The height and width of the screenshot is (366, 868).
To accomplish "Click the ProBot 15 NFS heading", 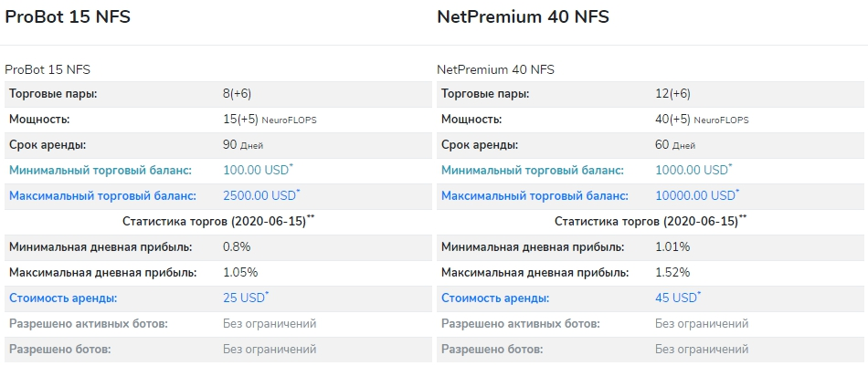I will coord(68,17).
